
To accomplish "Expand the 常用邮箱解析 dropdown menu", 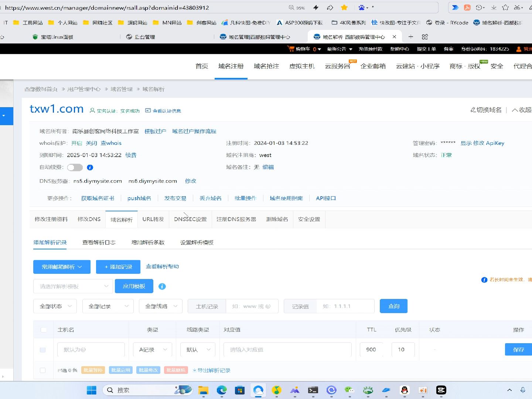I will click(x=62, y=266).
